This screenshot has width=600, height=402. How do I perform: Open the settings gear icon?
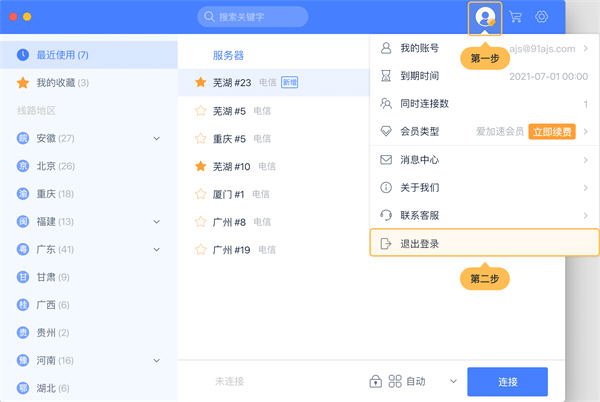[x=541, y=16]
